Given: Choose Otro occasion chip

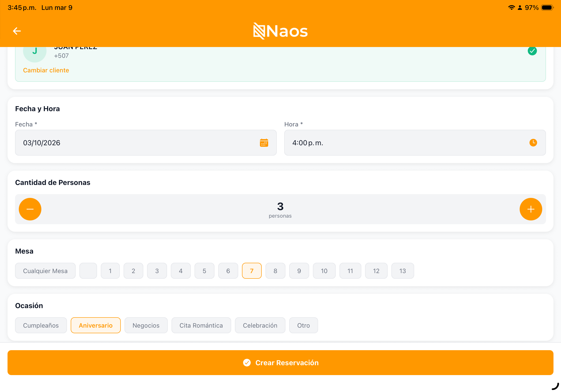Looking at the screenshot, I should point(304,325).
